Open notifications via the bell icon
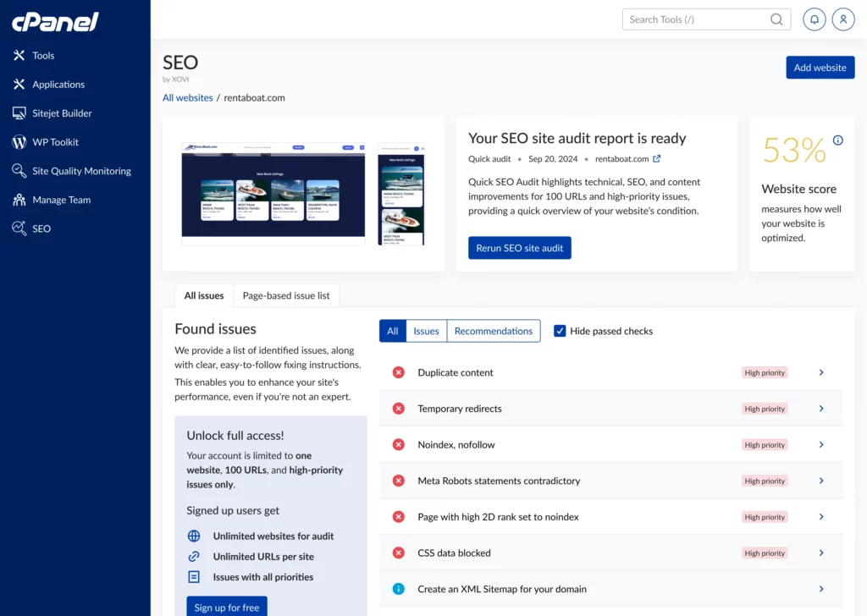Viewport: 867px width, 616px height. tap(814, 19)
